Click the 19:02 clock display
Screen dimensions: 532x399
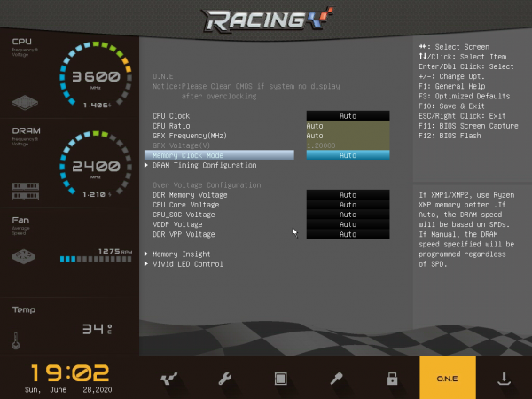coord(70,373)
